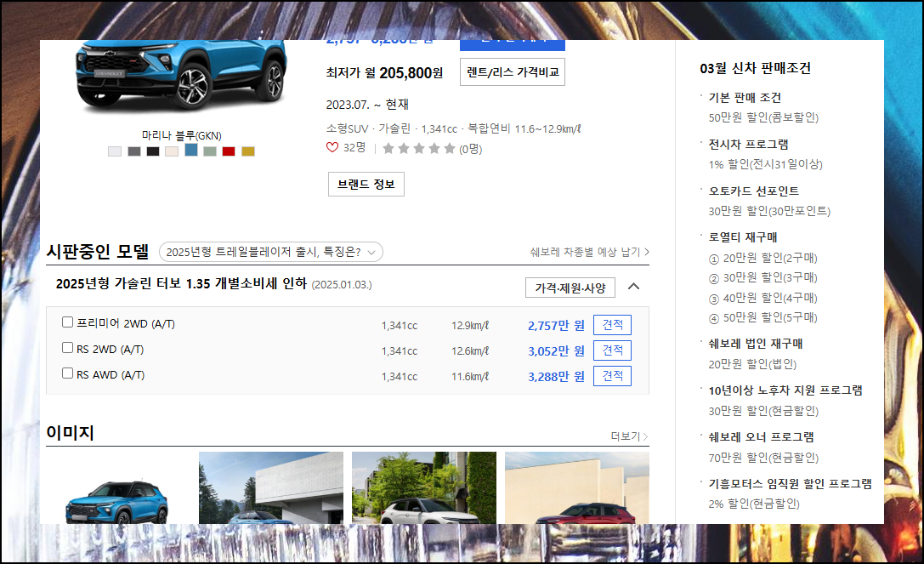Open the blue Trailblazer front thumbnail
Viewport: 924px width, 564px height.
click(x=118, y=488)
